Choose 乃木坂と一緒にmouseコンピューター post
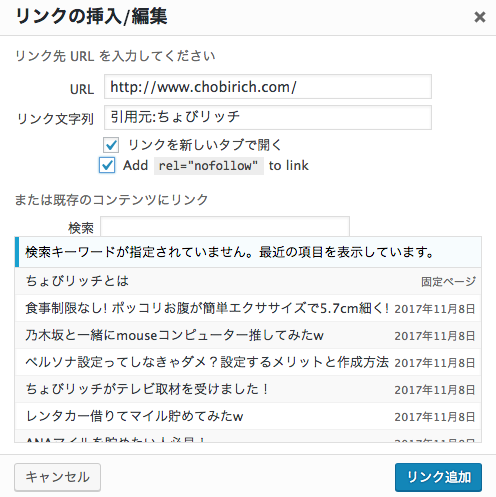The width and height of the screenshot is (496, 497). pos(248,335)
